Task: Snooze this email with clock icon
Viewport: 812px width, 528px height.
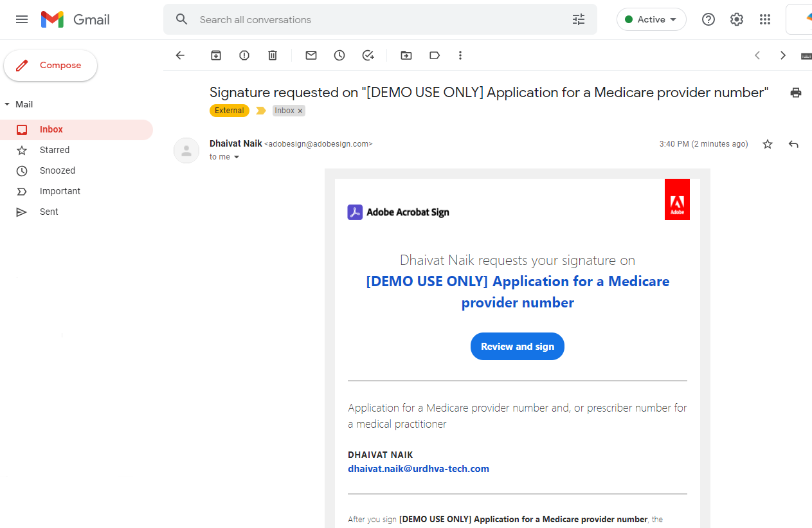Action: tap(339, 55)
